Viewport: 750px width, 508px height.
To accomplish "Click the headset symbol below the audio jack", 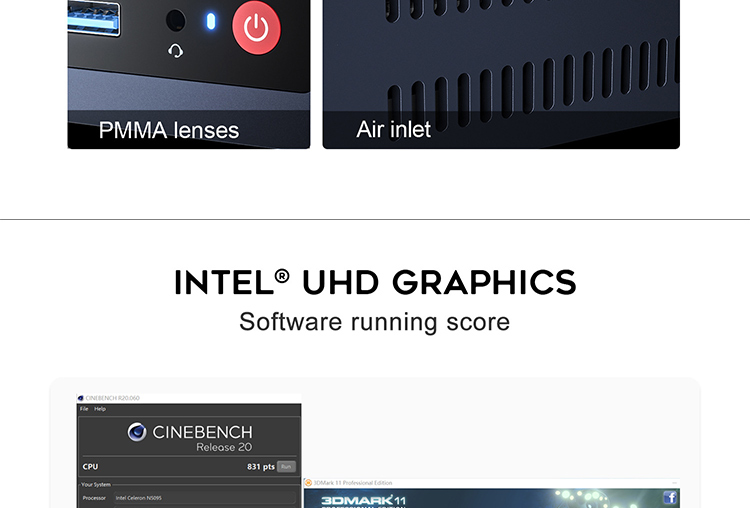I will point(176,51).
